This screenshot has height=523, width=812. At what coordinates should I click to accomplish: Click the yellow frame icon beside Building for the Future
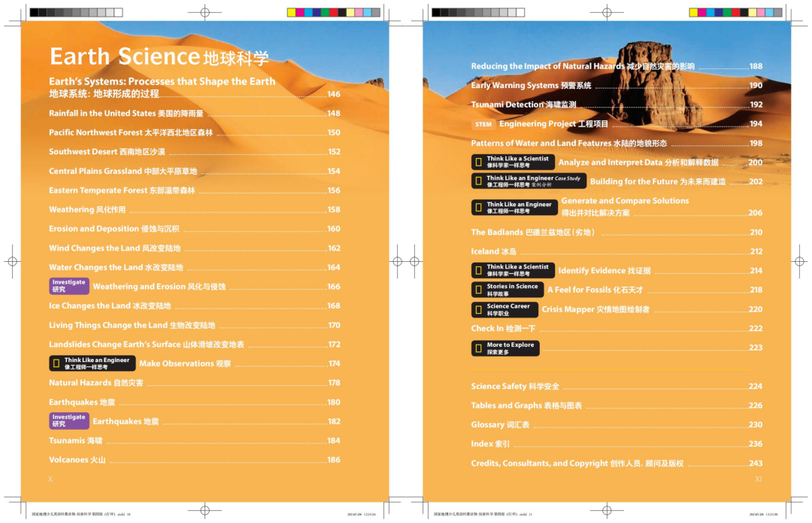(x=478, y=181)
